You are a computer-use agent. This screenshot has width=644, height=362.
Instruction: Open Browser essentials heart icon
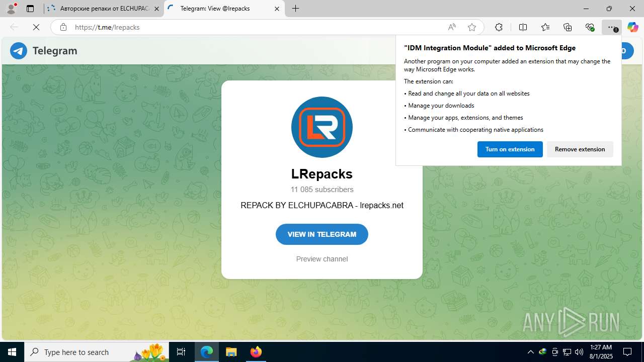tap(590, 27)
